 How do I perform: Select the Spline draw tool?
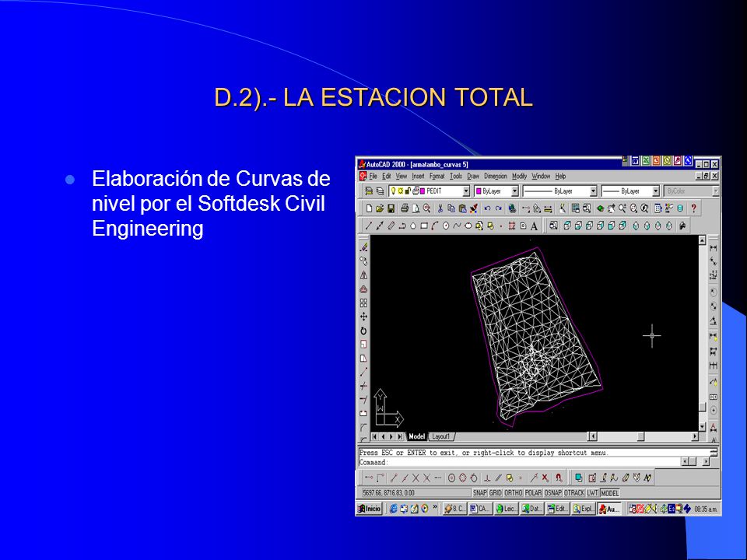(x=457, y=226)
